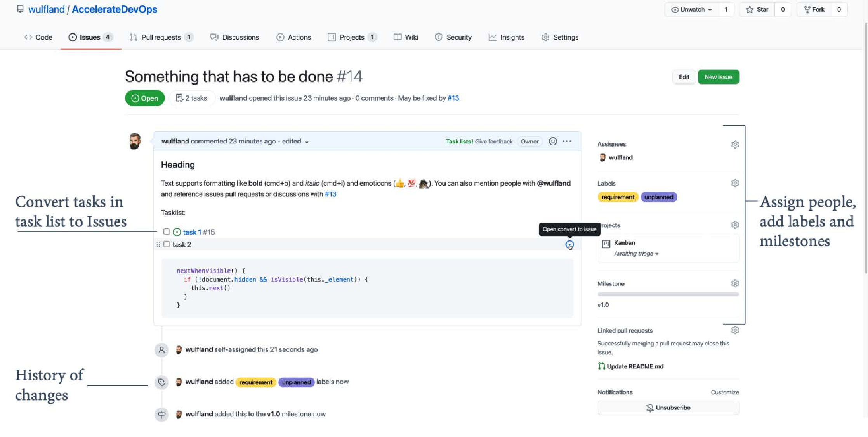Click the tasklist icon in the 2 tasks badge

click(179, 98)
